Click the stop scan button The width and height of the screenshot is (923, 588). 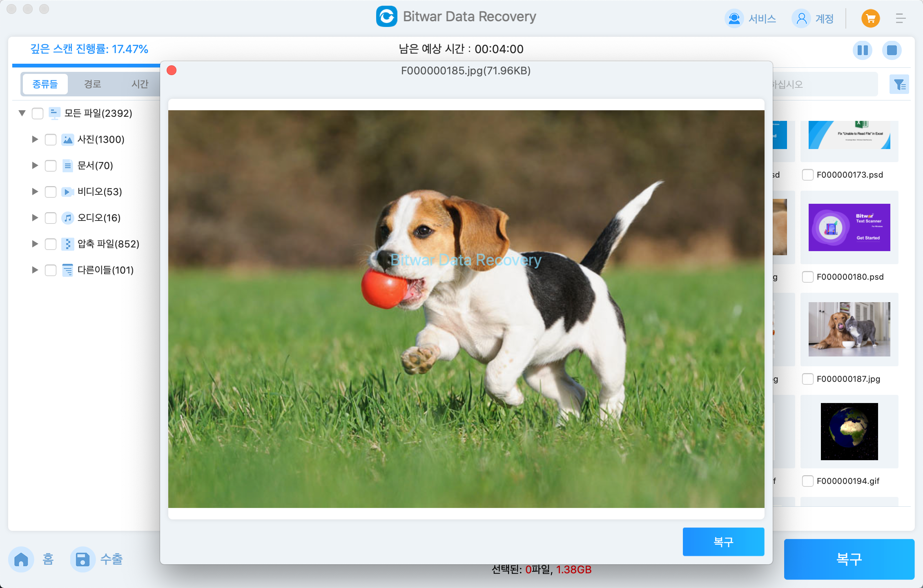890,50
